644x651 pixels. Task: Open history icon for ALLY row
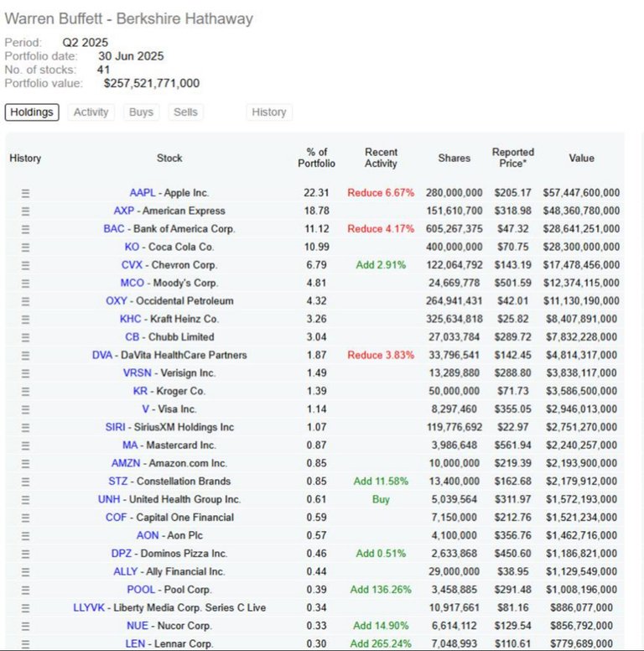pos(25,571)
